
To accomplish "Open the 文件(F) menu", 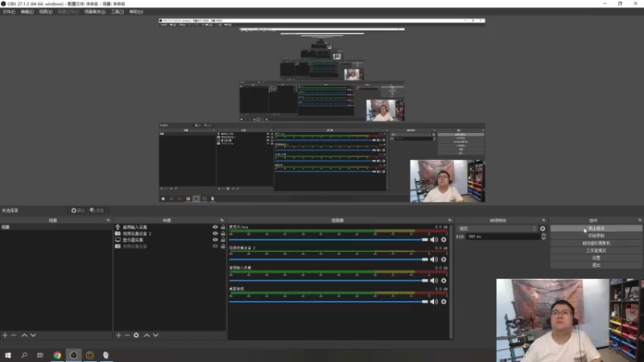I will pos(9,11).
